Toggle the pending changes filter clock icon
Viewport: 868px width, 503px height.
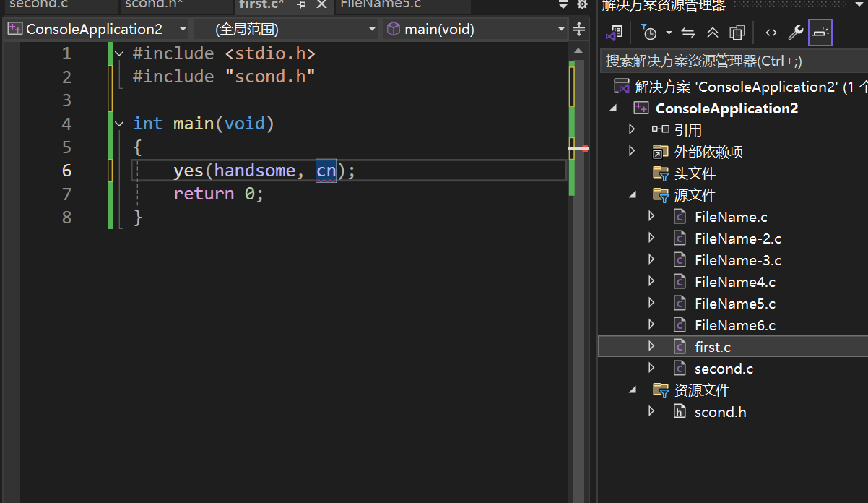tap(649, 33)
